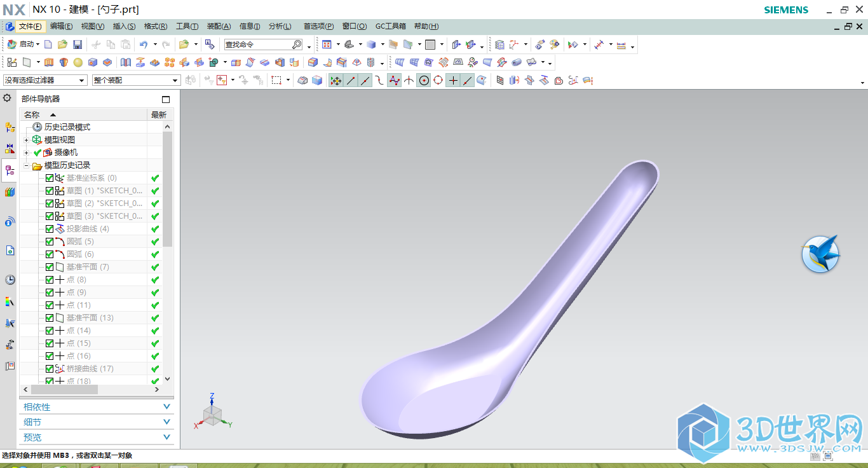Open the 帮助(H) menu
The width and height of the screenshot is (868, 468).
[x=426, y=26]
